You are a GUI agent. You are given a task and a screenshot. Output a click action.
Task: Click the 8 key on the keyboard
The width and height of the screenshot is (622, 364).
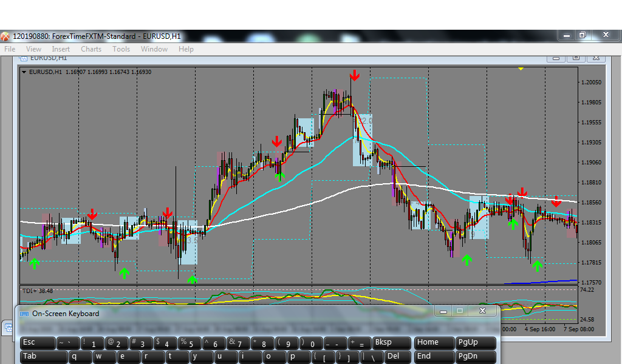click(x=262, y=343)
